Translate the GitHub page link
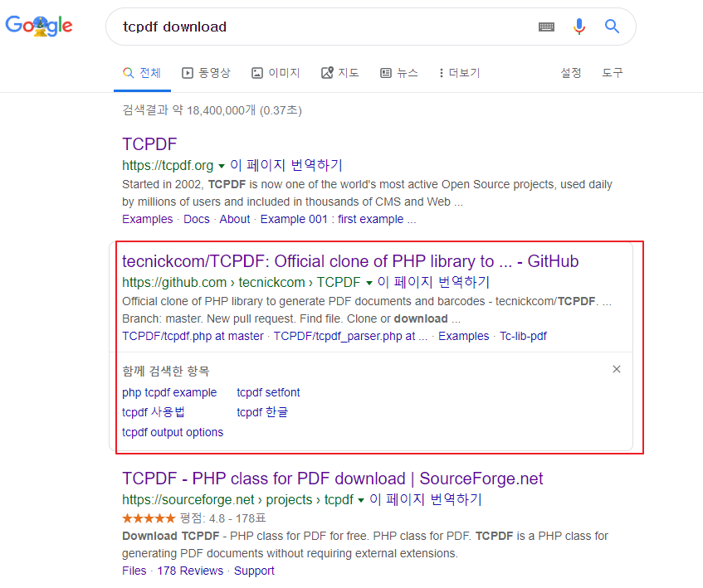This screenshot has height=588, width=703. (x=433, y=282)
